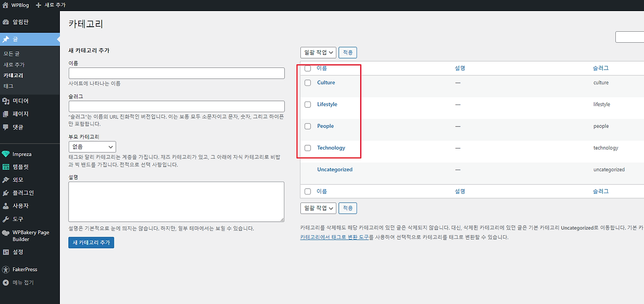Image resolution: width=644 pixels, height=304 pixels.
Task: Click WPBlog site name in admin bar
Action: (20, 5)
